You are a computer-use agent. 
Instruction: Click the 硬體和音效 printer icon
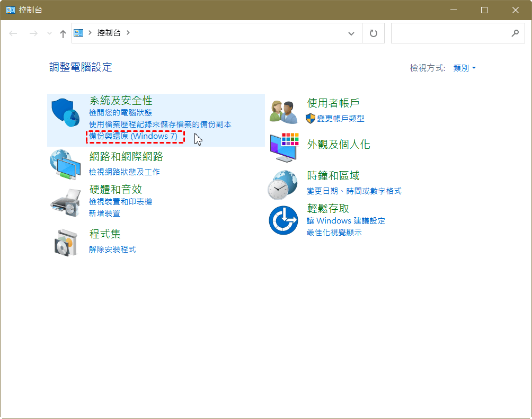click(65, 201)
